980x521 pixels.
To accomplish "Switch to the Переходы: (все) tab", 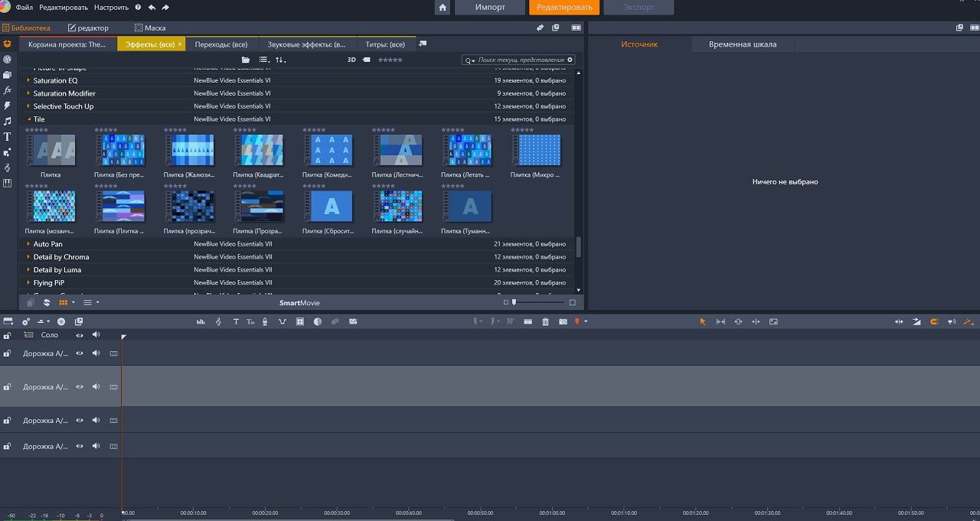I will [x=220, y=44].
